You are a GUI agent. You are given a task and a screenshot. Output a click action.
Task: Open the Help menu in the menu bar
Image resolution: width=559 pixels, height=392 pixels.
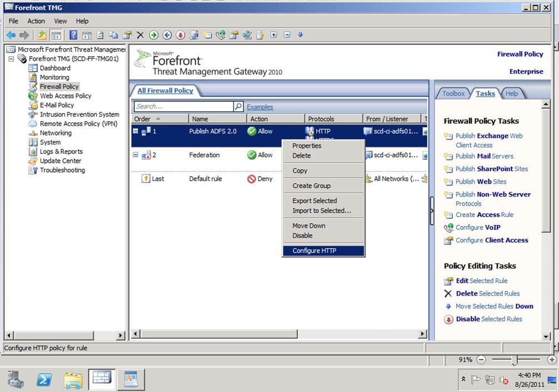(82, 21)
